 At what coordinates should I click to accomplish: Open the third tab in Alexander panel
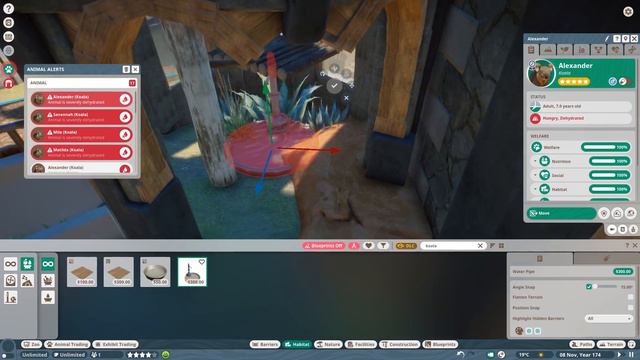565,50
